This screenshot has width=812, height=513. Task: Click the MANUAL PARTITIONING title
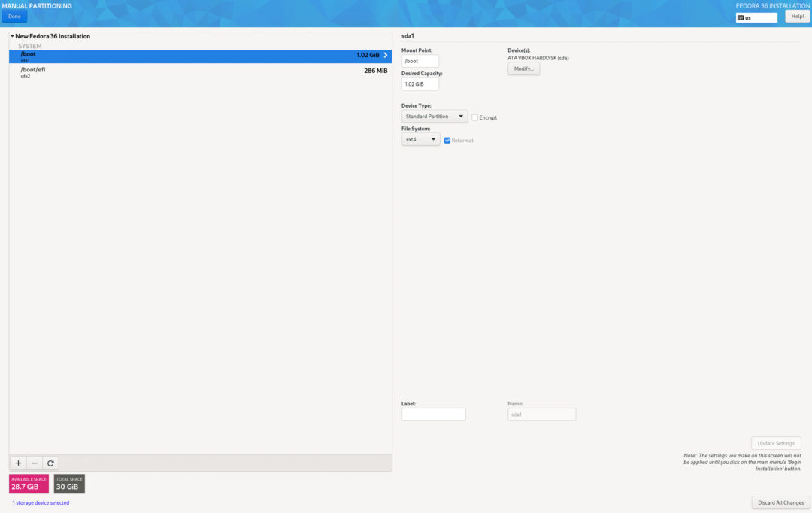(x=37, y=6)
